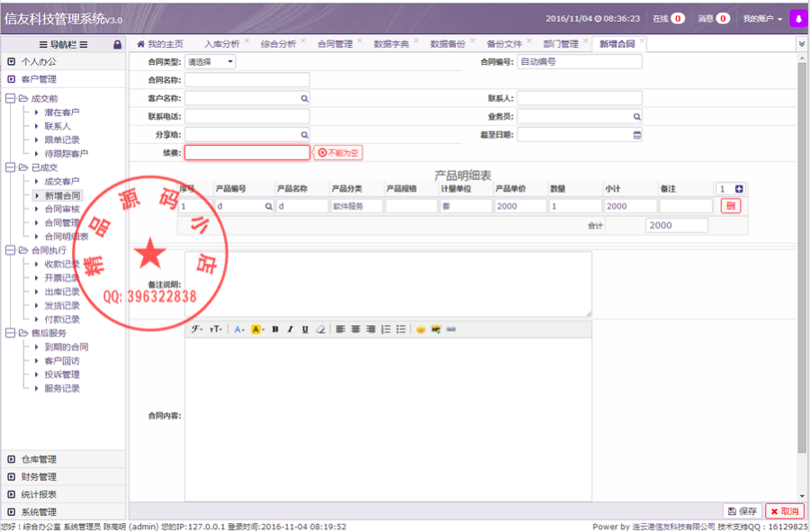Open calendar picker for 截至日期
The width and height of the screenshot is (810, 532).
tap(637, 135)
